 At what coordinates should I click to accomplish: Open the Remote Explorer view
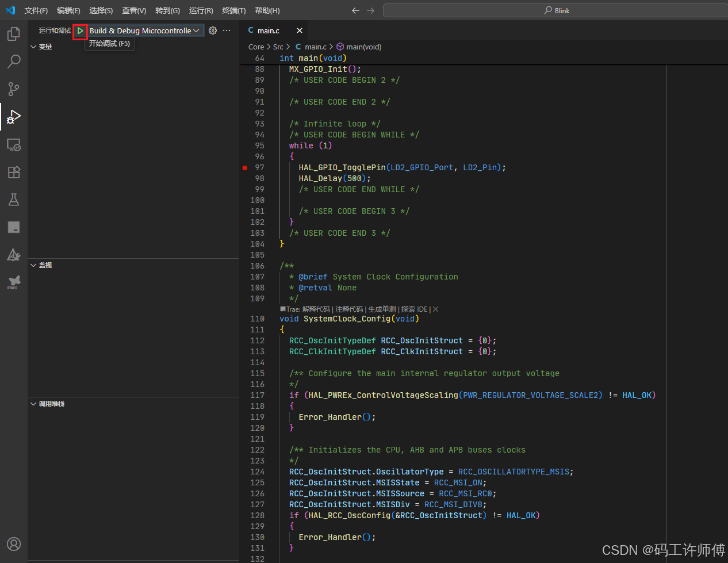(14, 145)
